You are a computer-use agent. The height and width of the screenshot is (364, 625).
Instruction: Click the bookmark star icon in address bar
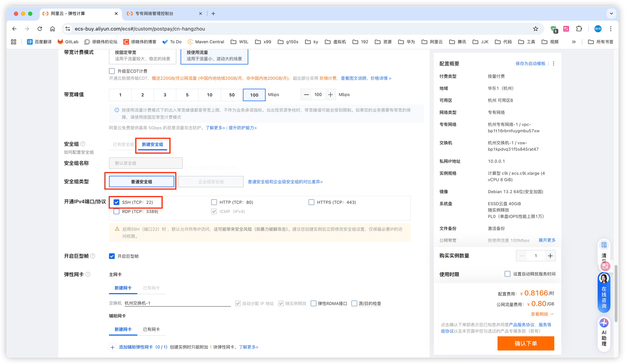tap(535, 29)
